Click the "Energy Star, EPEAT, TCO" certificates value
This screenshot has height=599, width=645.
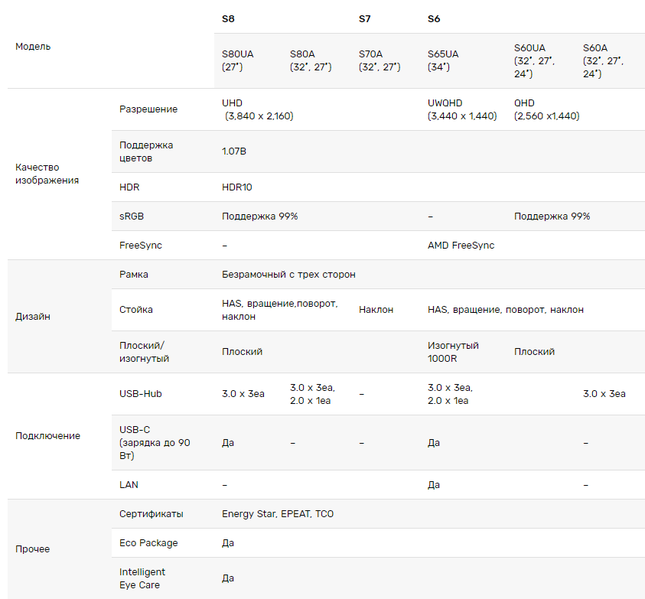[278, 514]
